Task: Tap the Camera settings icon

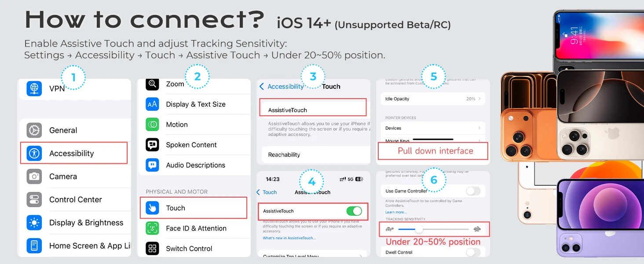Action: [34, 176]
